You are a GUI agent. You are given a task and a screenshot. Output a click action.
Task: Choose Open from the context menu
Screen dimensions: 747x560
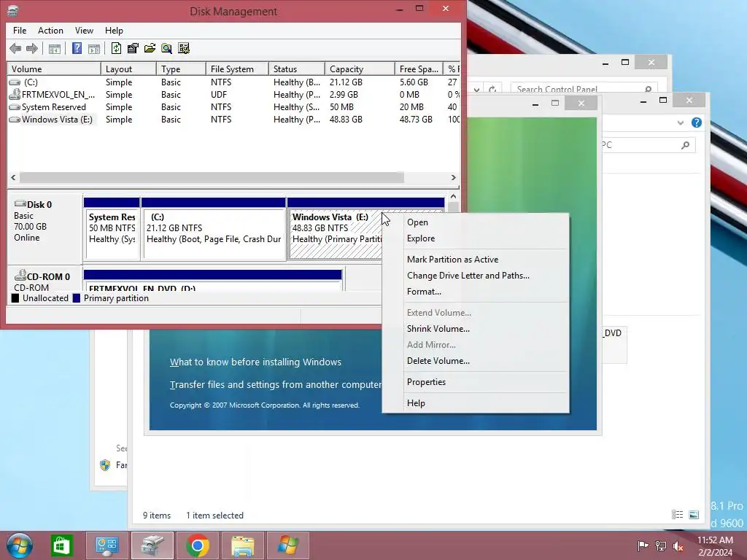coord(476,222)
